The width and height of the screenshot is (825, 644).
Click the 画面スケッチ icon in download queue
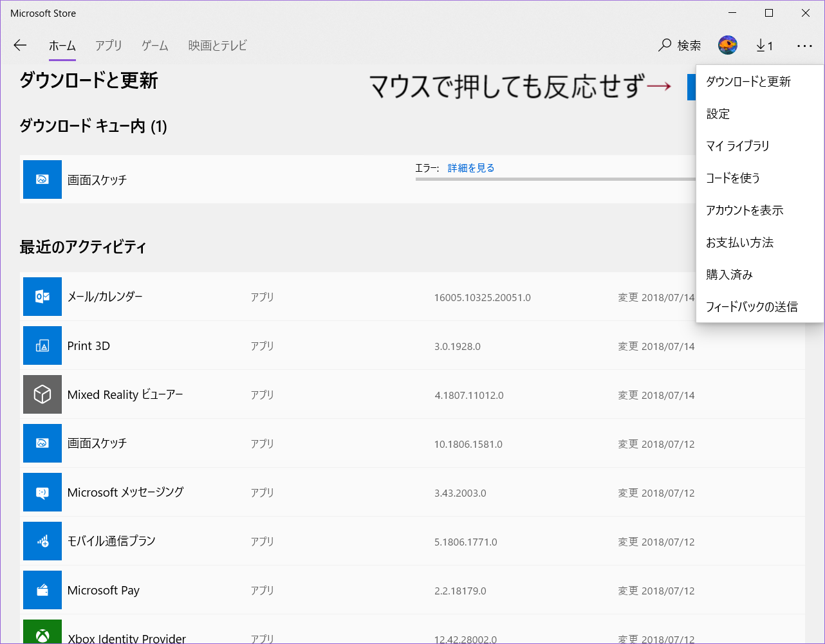(42, 179)
